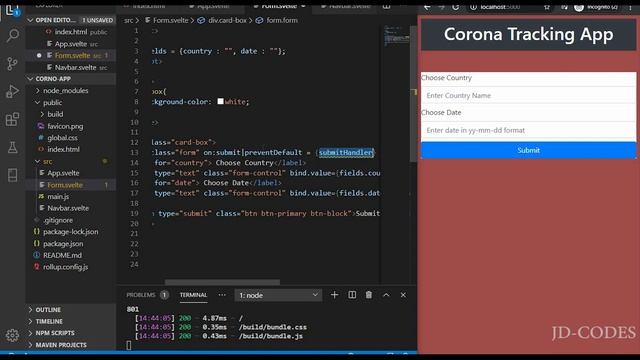Open global.css in file tree
640x360 pixels.
click(62, 138)
